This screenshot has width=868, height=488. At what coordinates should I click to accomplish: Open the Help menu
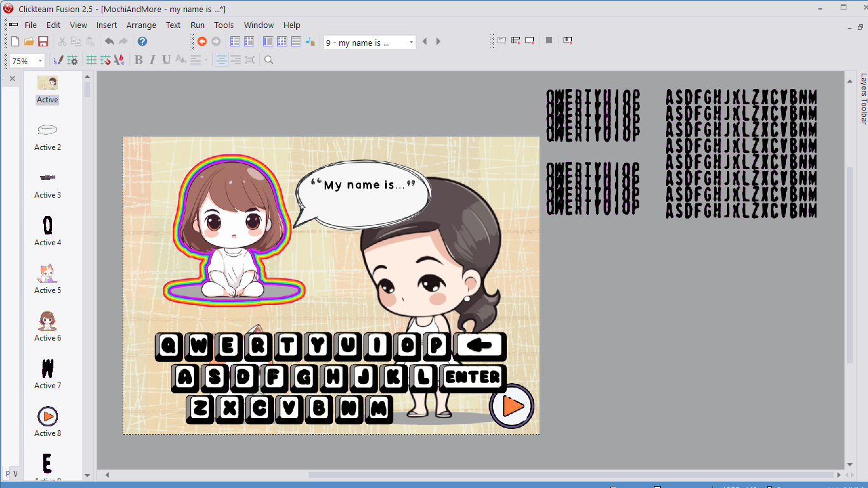292,25
